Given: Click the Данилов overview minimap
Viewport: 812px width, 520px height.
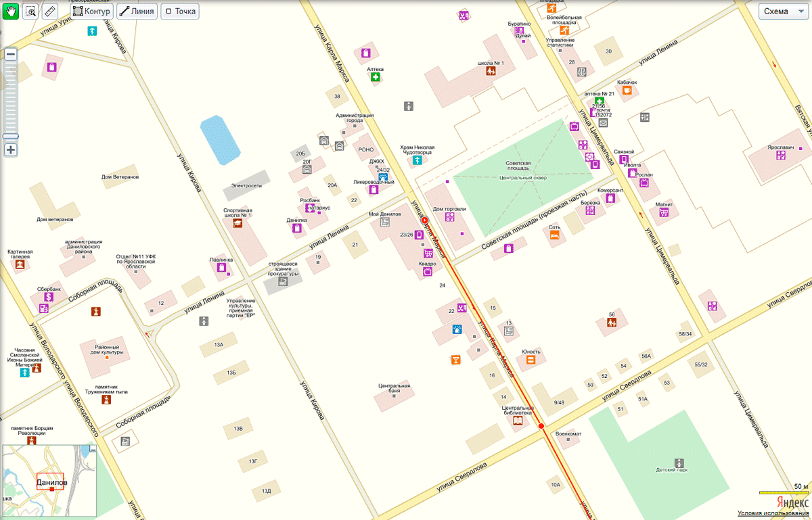Looking at the screenshot, I should coord(50,481).
